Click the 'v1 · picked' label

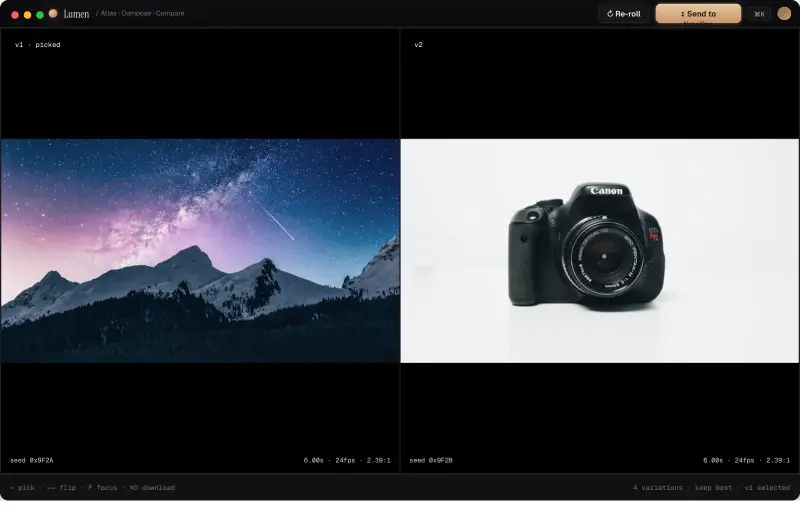tap(38, 45)
